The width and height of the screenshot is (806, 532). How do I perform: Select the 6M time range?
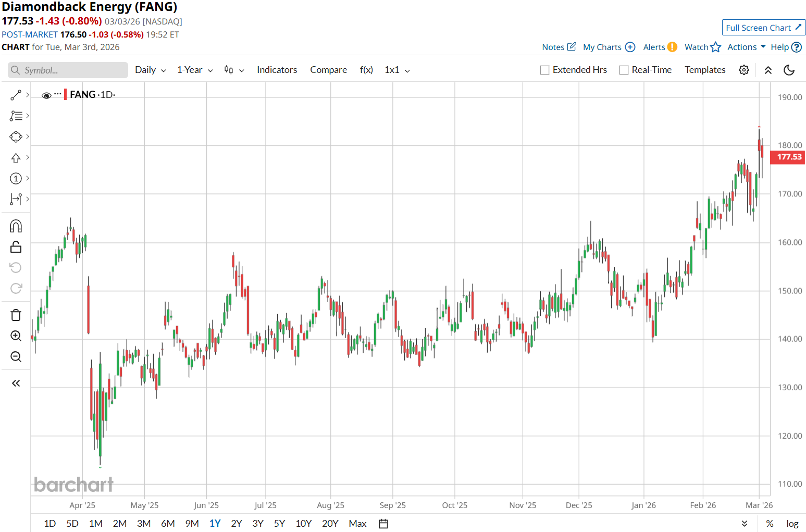pos(168,523)
